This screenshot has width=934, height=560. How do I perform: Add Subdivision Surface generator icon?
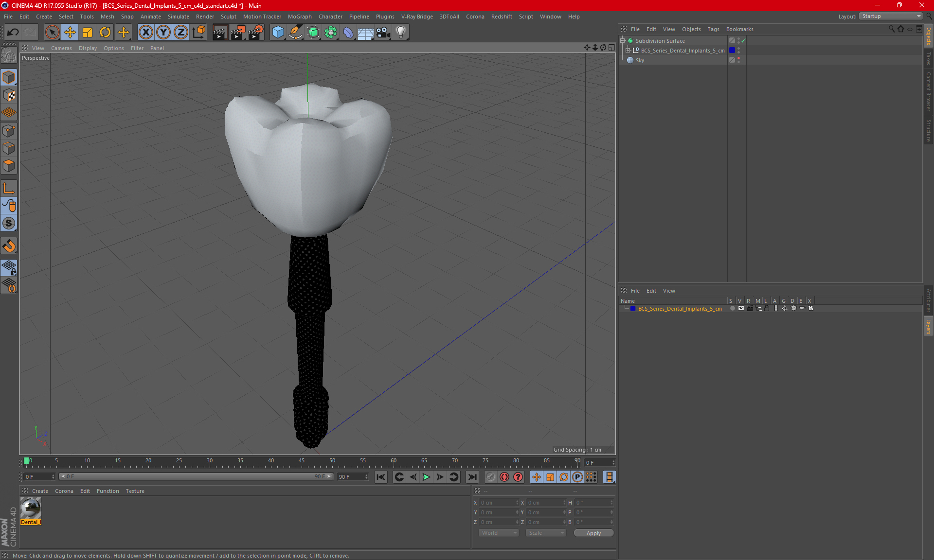pyautogui.click(x=313, y=32)
